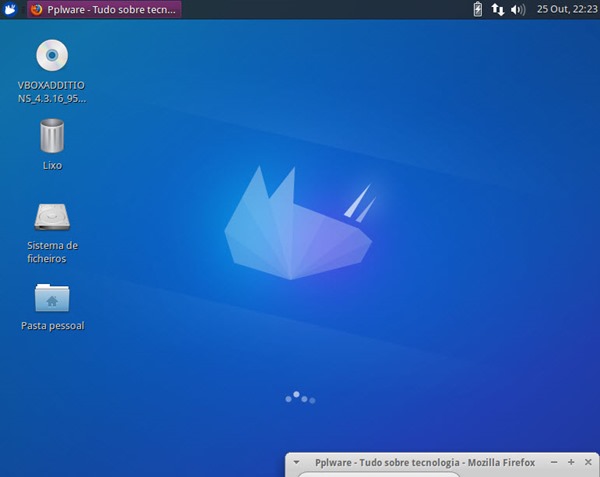Select the Sistema de ficheiros drive icon
600x477 pixels.
pos(52,217)
